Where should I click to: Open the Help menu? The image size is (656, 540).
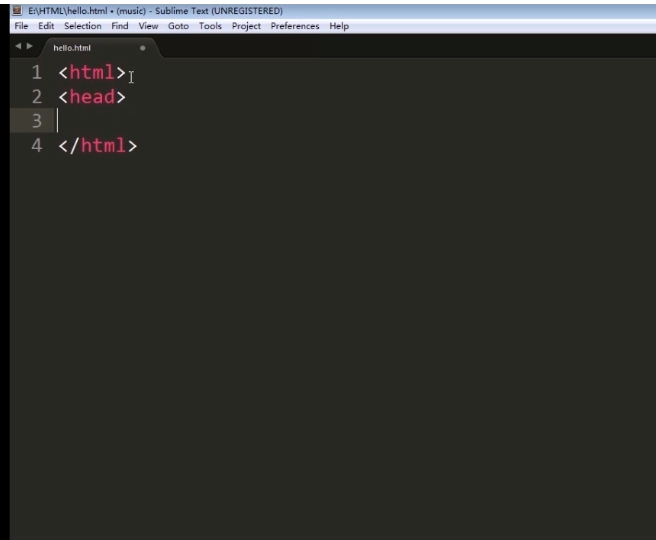339,26
